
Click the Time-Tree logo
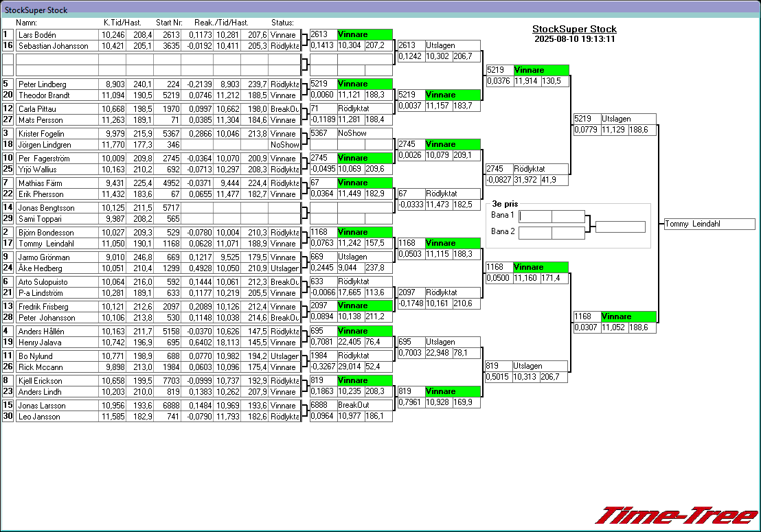tap(676, 516)
